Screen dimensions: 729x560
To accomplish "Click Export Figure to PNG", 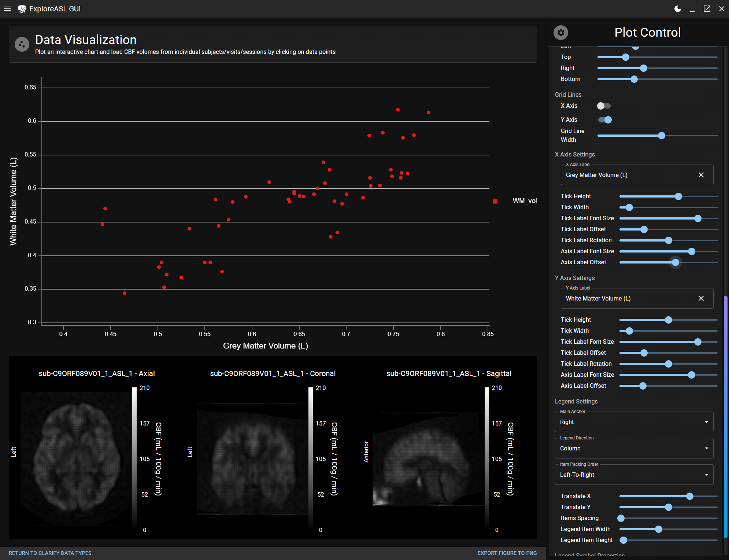I will tap(507, 553).
